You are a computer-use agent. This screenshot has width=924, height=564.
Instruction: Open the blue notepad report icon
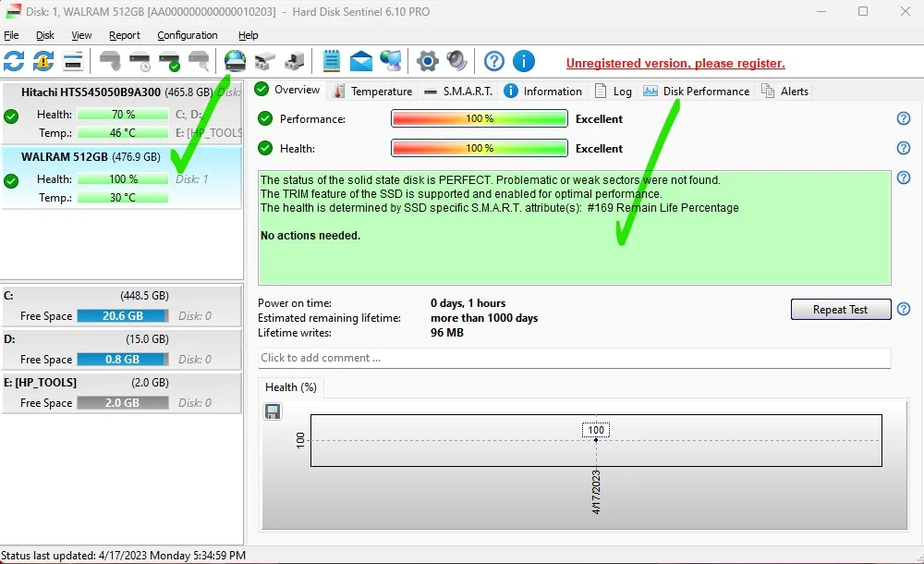click(332, 61)
